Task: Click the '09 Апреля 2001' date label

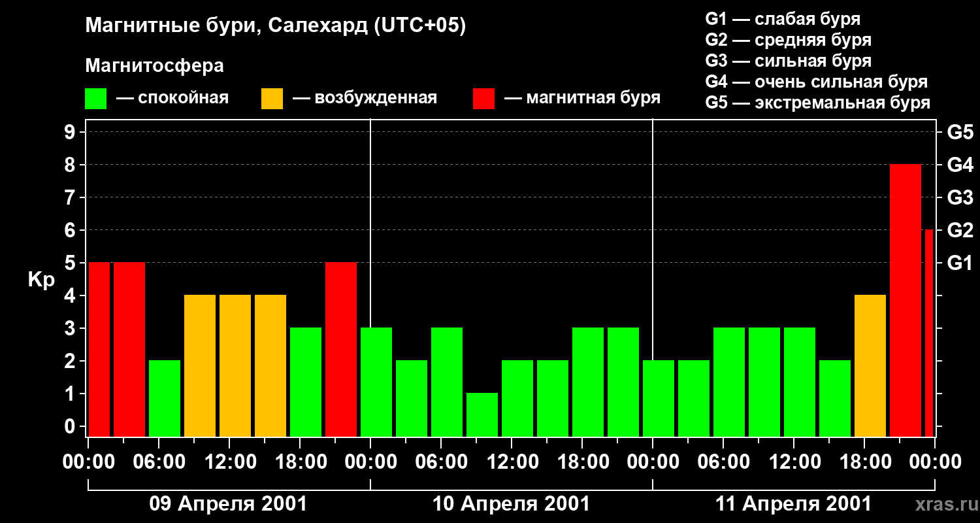Action: pyautogui.click(x=229, y=504)
